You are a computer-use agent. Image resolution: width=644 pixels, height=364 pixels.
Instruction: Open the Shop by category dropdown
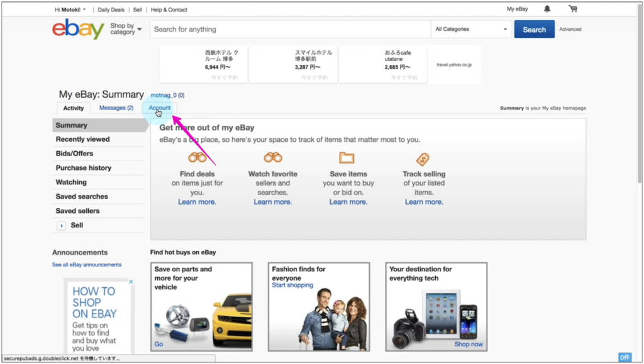pyautogui.click(x=126, y=29)
